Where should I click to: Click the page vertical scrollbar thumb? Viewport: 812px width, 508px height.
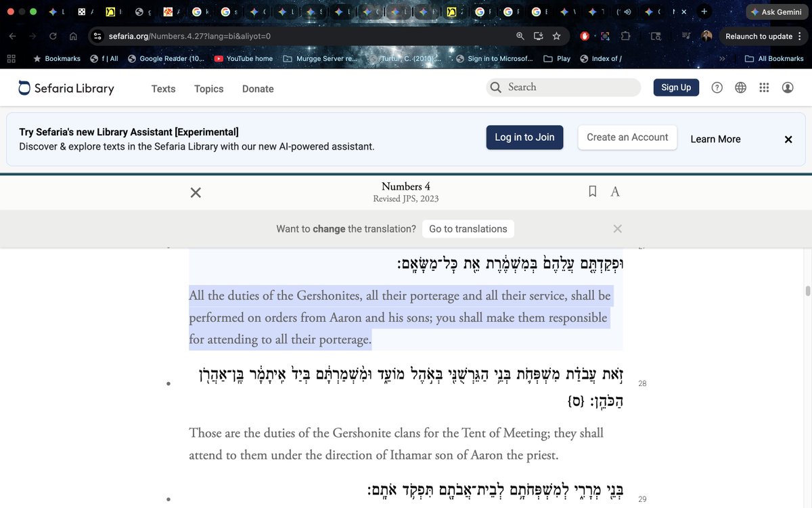807,291
